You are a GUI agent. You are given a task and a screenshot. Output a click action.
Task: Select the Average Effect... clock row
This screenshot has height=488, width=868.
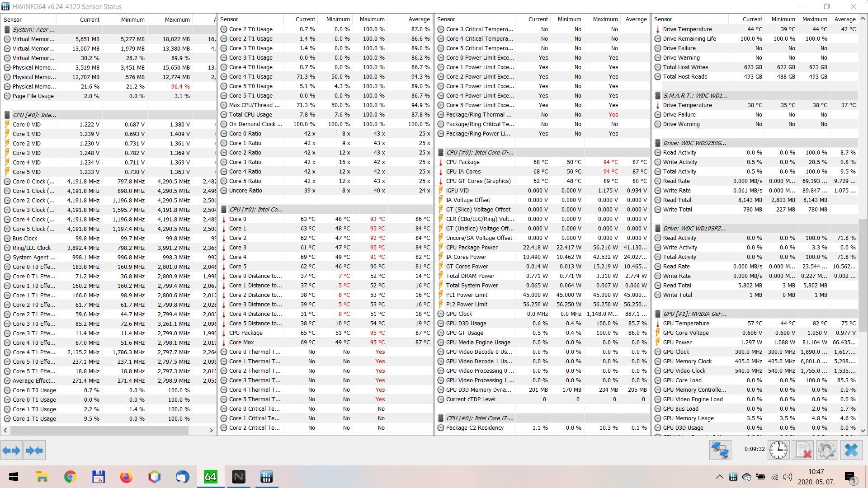(108, 380)
